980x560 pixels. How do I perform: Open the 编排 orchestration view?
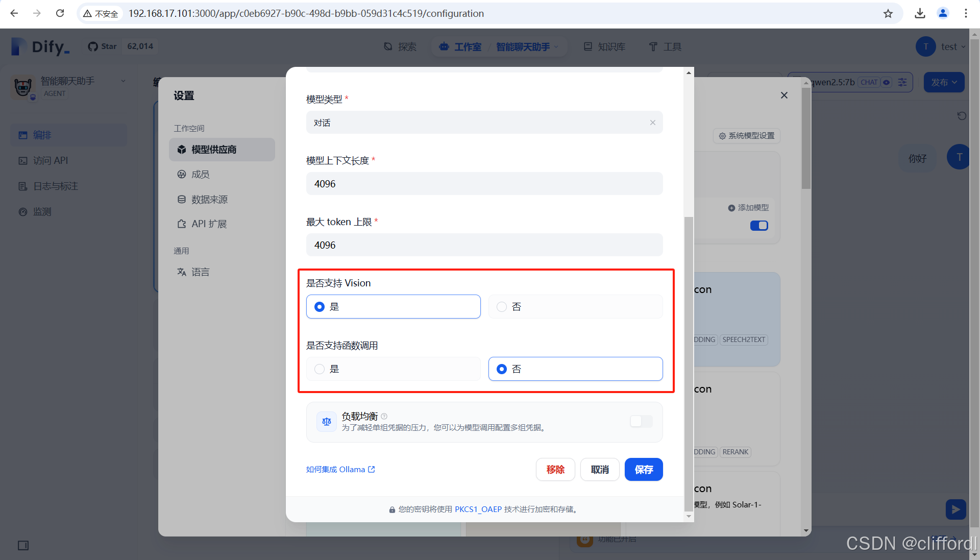(41, 135)
